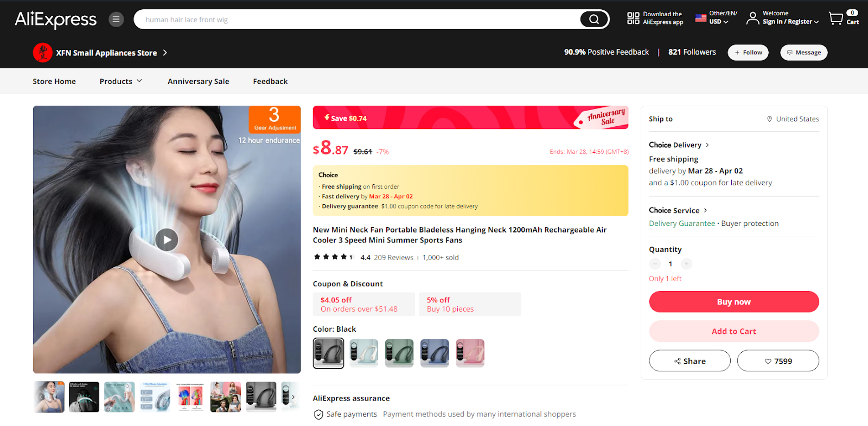Click the XFN store red logo
Image resolution: width=868 pixels, height=426 pixels.
coord(42,53)
